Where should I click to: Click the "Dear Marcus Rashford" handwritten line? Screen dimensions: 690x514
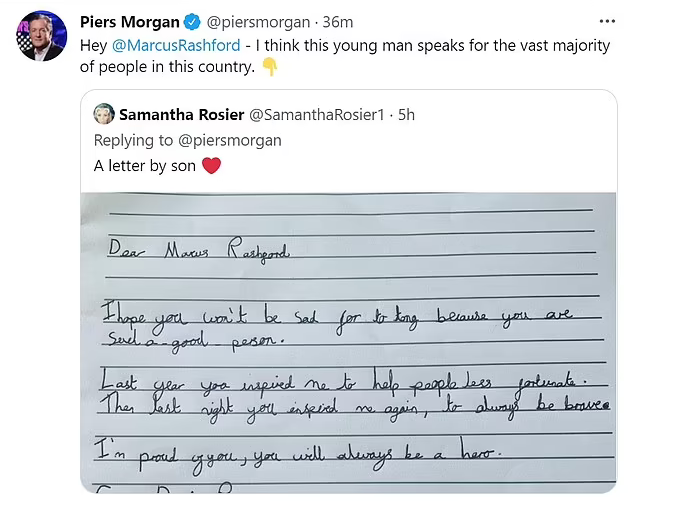(x=200, y=253)
